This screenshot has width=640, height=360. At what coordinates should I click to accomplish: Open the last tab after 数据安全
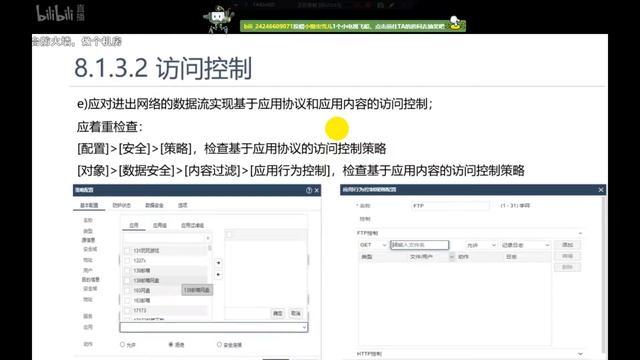coord(182,205)
